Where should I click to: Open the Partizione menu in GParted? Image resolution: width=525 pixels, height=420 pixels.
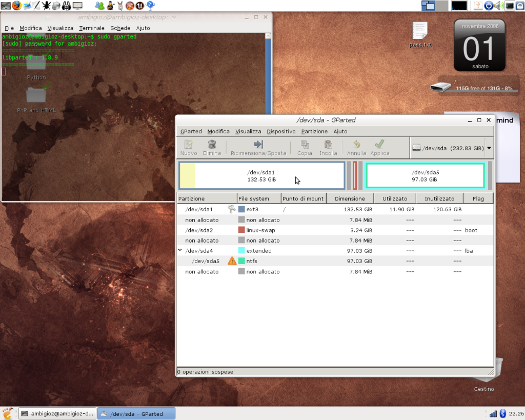pyautogui.click(x=314, y=132)
